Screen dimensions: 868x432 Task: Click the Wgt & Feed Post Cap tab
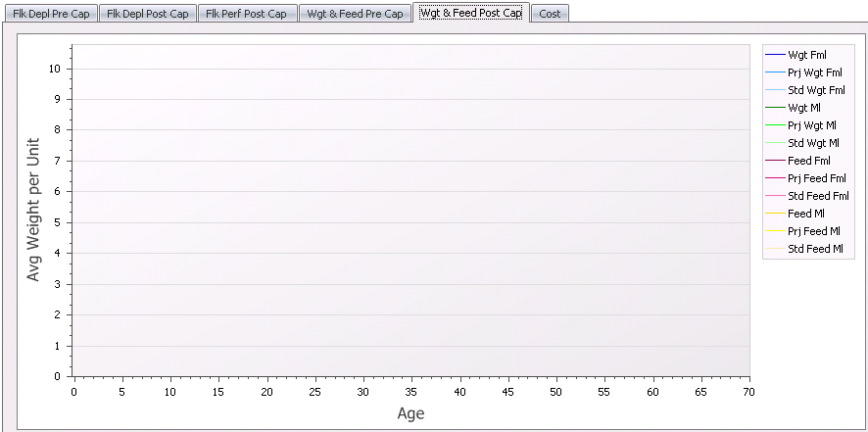pyautogui.click(x=470, y=13)
